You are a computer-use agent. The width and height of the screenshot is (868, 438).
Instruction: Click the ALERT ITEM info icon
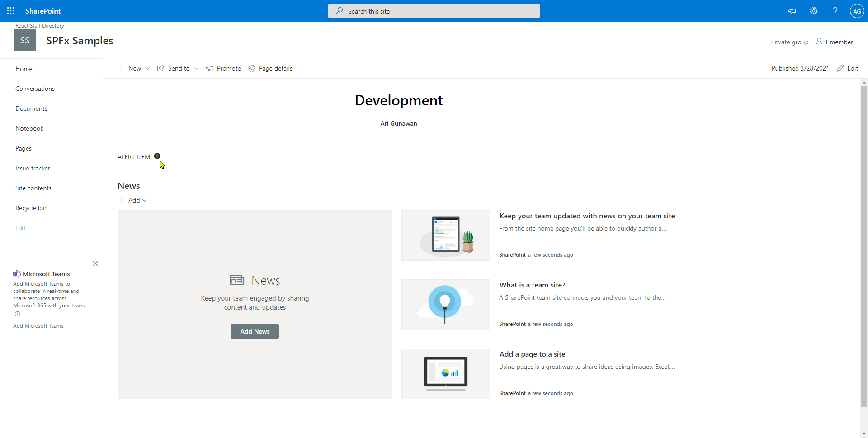(x=157, y=155)
